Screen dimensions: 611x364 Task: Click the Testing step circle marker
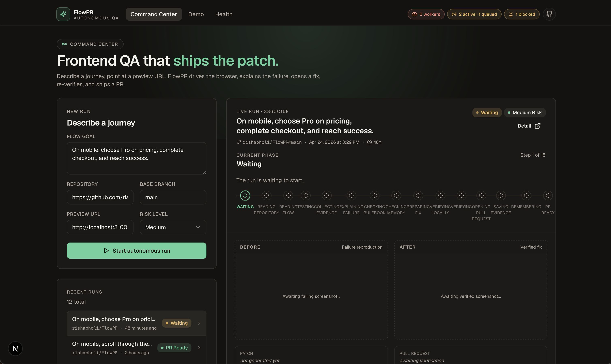click(306, 196)
